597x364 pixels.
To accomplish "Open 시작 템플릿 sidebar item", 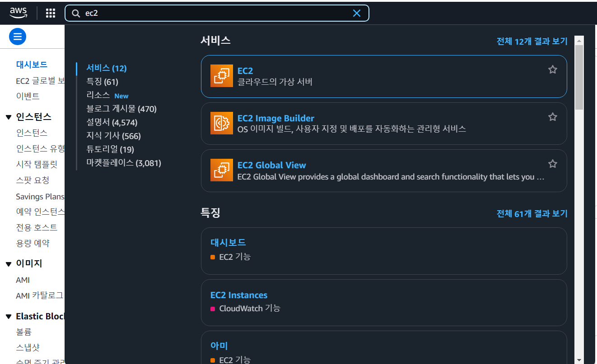I will pyautogui.click(x=37, y=164).
